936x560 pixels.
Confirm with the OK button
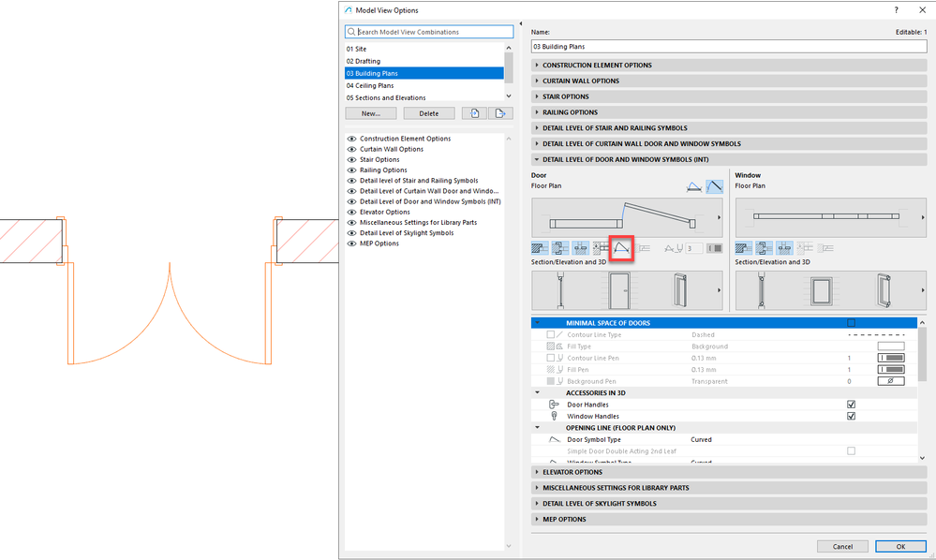[x=900, y=546]
